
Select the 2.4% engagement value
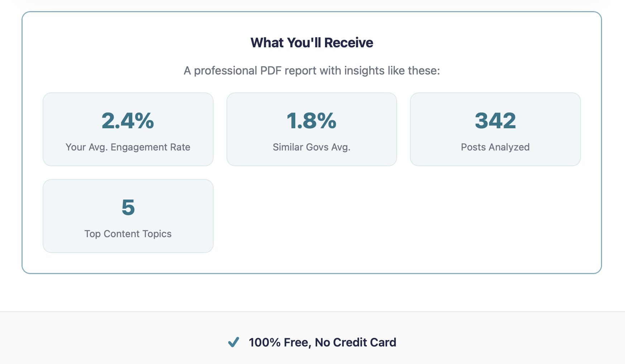(128, 121)
